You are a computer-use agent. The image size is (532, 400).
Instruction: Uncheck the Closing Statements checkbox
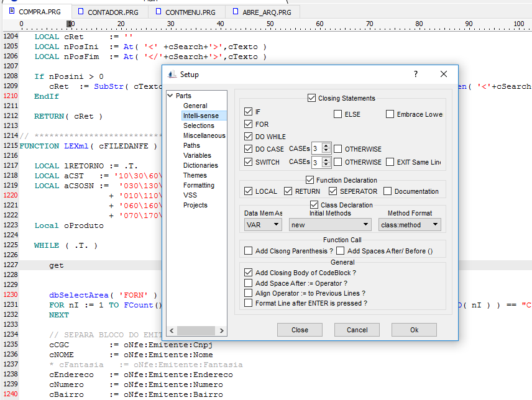point(311,98)
